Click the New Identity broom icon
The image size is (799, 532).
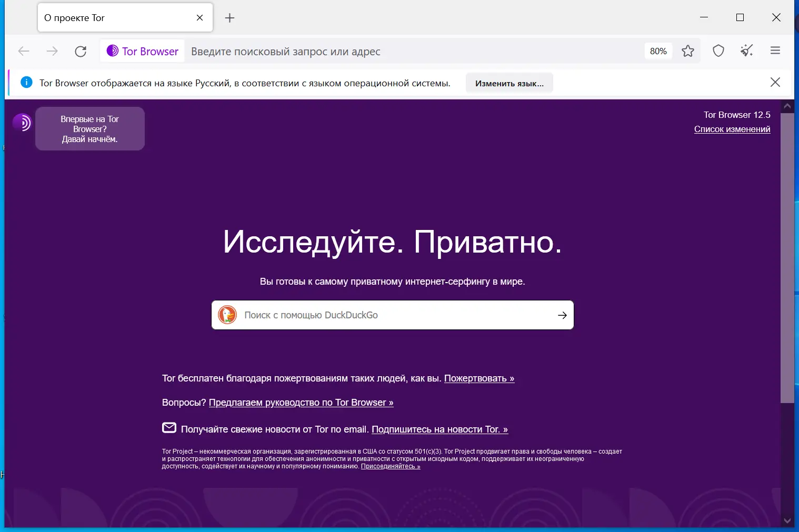[x=747, y=51]
